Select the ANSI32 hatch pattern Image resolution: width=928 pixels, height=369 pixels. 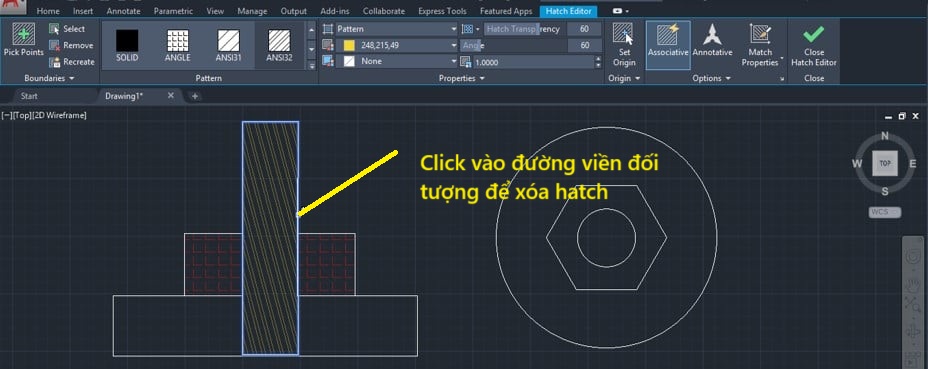[x=279, y=45]
